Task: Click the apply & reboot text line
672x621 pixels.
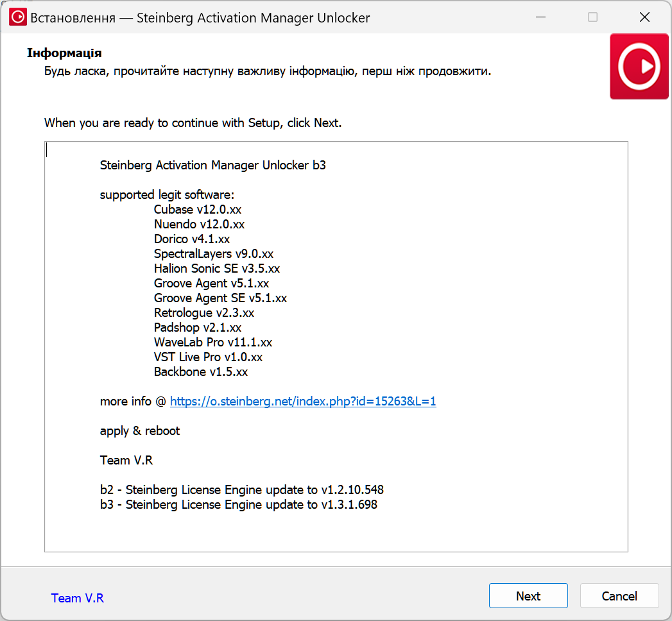Action: pyautogui.click(x=140, y=431)
